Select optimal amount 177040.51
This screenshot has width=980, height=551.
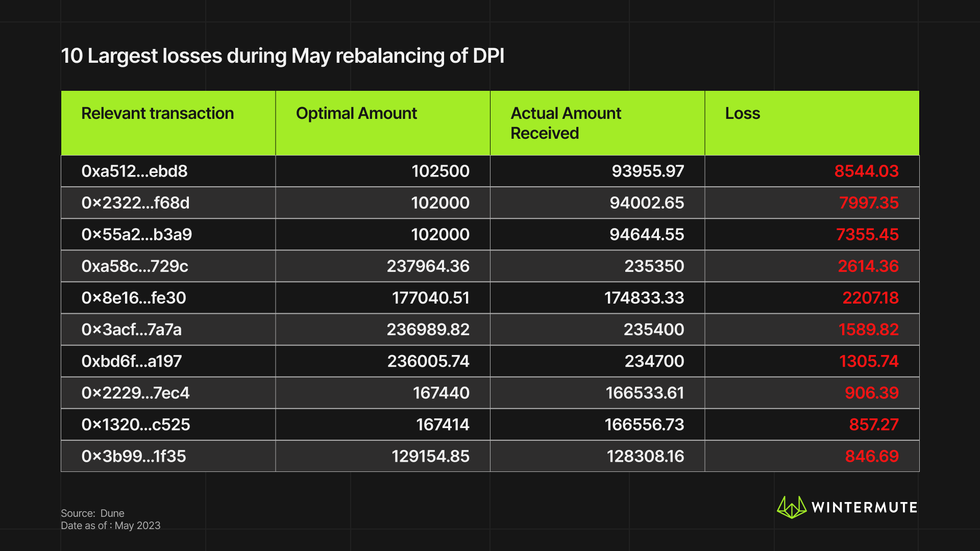pyautogui.click(x=430, y=297)
